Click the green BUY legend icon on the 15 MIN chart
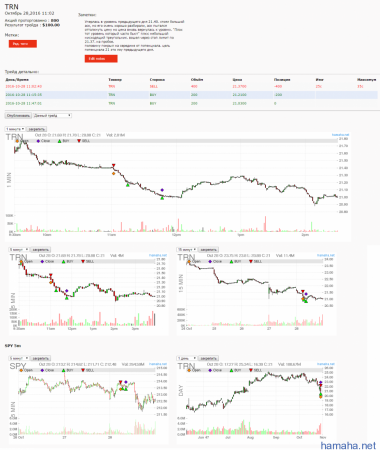380x450 pixels. click(231, 261)
